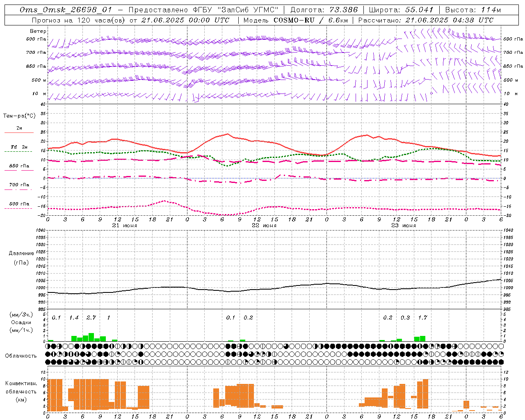Click the station title Oms_Omsk_26698_01

pos(66,10)
